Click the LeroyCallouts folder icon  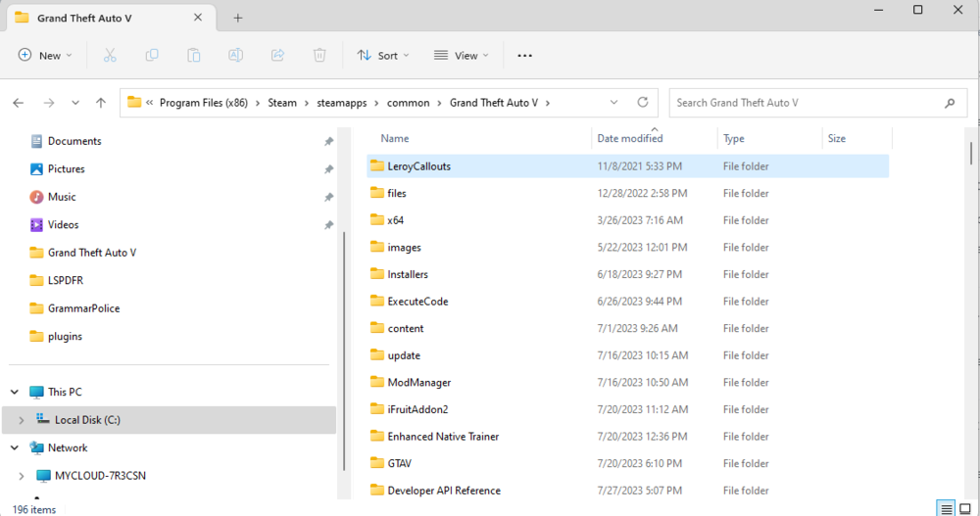377,165
